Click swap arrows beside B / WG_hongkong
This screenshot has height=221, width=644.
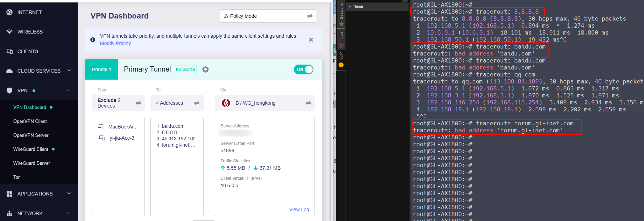308,103
